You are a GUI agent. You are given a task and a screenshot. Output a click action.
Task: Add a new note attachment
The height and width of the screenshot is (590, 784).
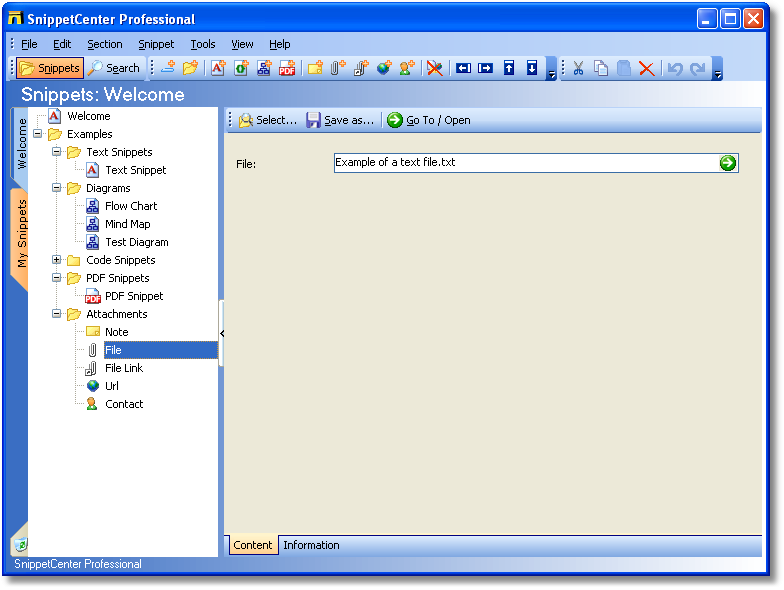tap(315, 68)
